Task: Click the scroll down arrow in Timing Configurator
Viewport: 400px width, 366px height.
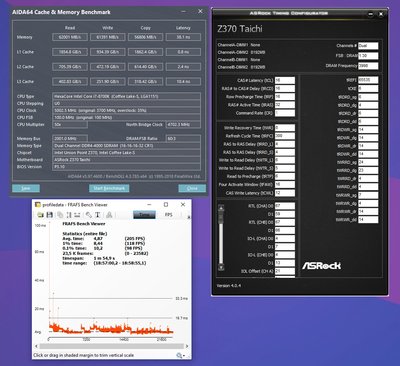Action: click(x=221, y=267)
